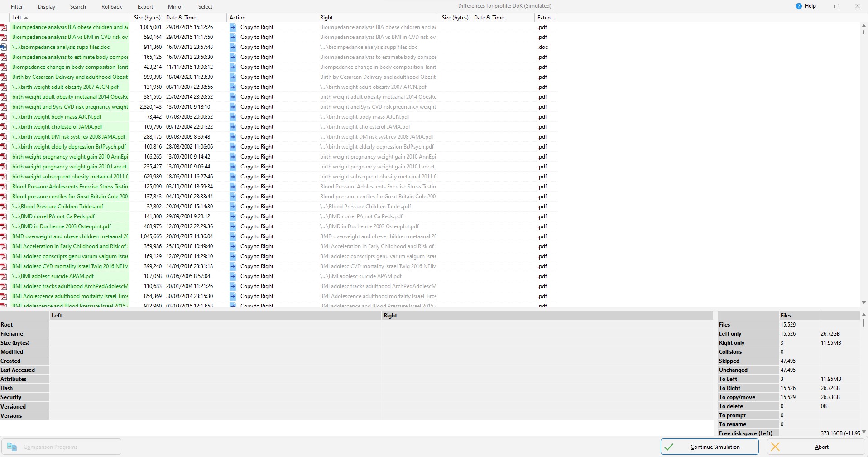The height and width of the screenshot is (457, 868).
Task: Click the Copy to Right arrow for birth weight cholesterol JAMA.pdf
Action: [x=233, y=127]
